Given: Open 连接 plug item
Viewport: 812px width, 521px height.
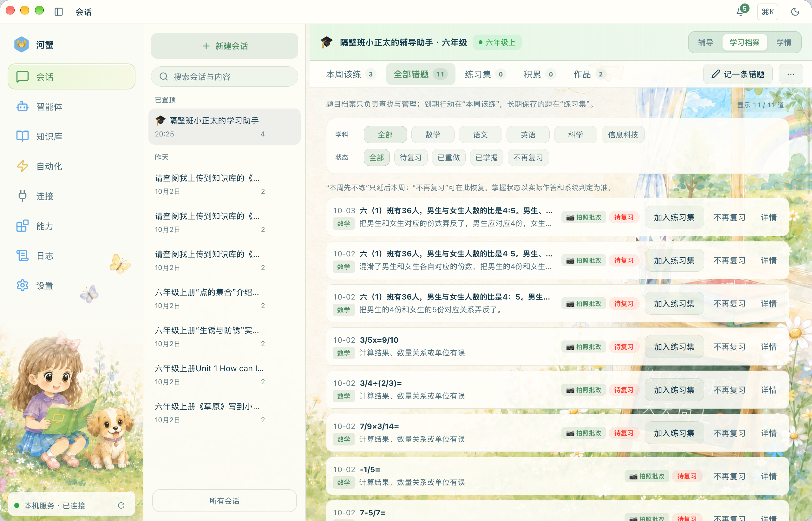Looking at the screenshot, I should [71, 196].
